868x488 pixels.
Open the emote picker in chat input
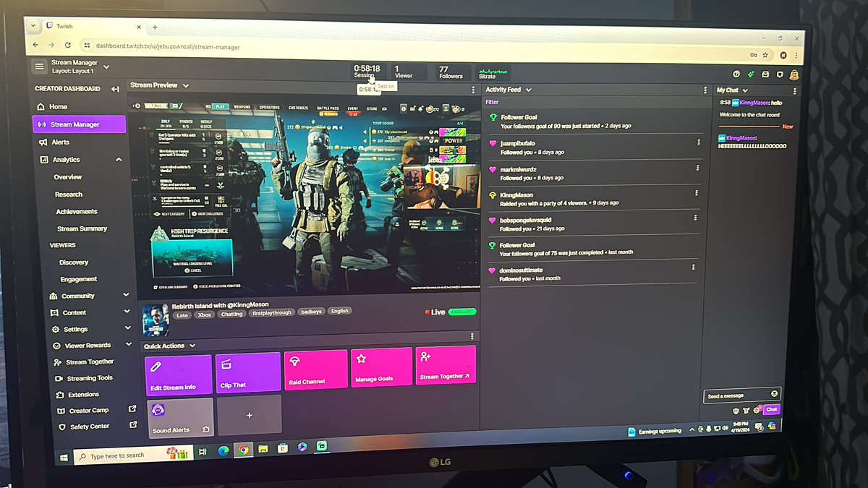coord(775,394)
